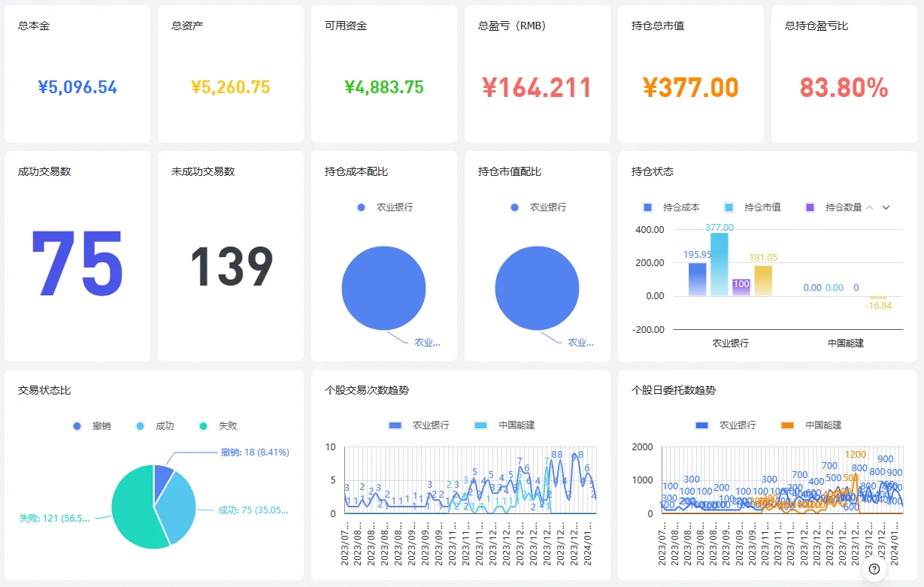Screen dimensions: 924x587
Task: Show next legend page in 持仓状态
Action: (x=886, y=207)
